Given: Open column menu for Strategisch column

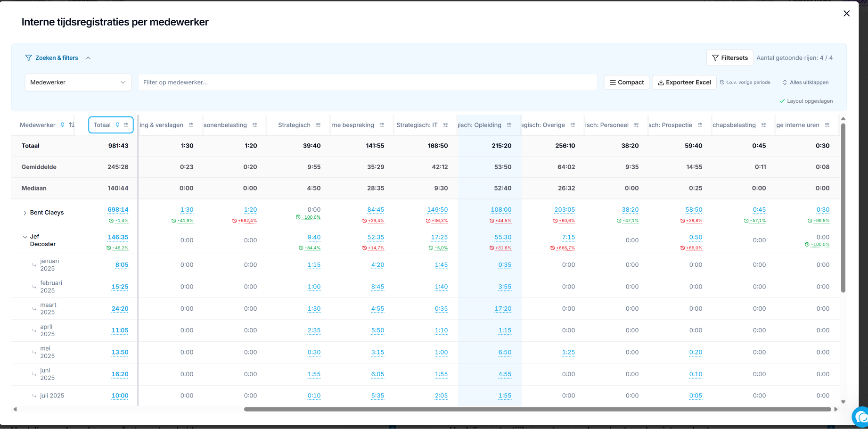Looking at the screenshot, I should 318,125.
